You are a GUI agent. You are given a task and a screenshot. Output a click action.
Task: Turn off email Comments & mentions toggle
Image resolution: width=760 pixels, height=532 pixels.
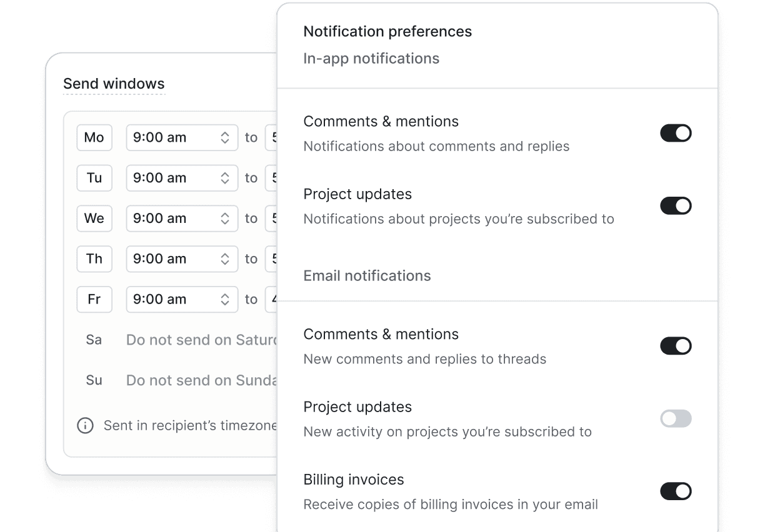click(676, 346)
